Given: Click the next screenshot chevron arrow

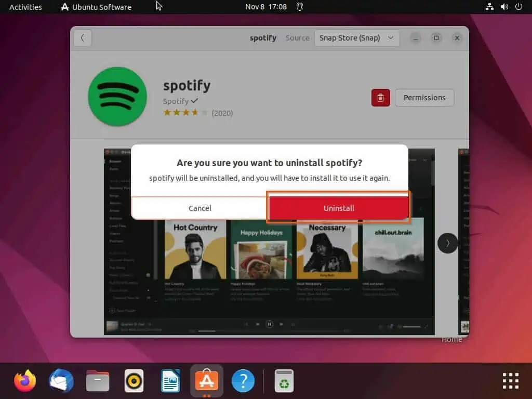Looking at the screenshot, I should [x=447, y=243].
